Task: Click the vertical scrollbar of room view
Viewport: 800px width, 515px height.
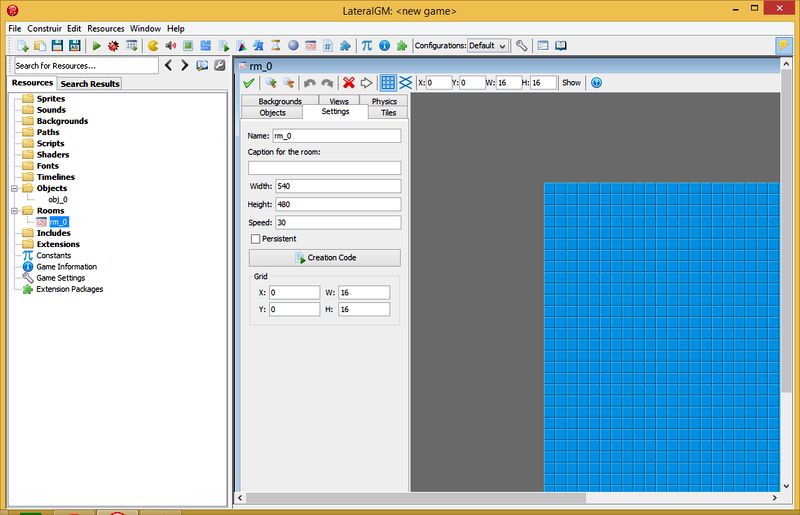Action: [786, 232]
